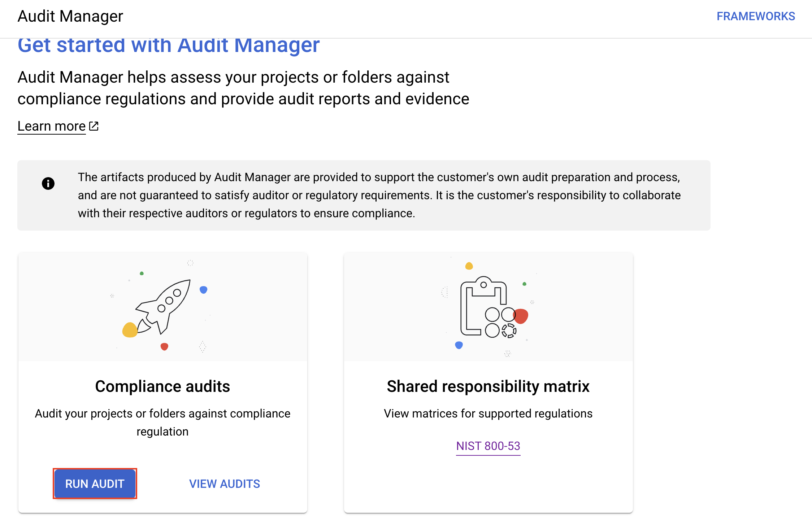The height and width of the screenshot is (516, 812).
Task: Click the Compliance audits card title
Action: click(x=162, y=386)
